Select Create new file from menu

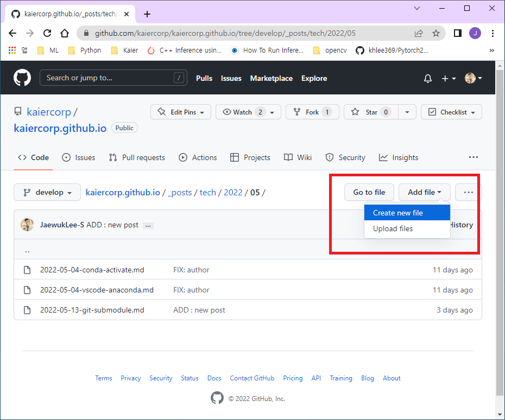click(x=398, y=213)
